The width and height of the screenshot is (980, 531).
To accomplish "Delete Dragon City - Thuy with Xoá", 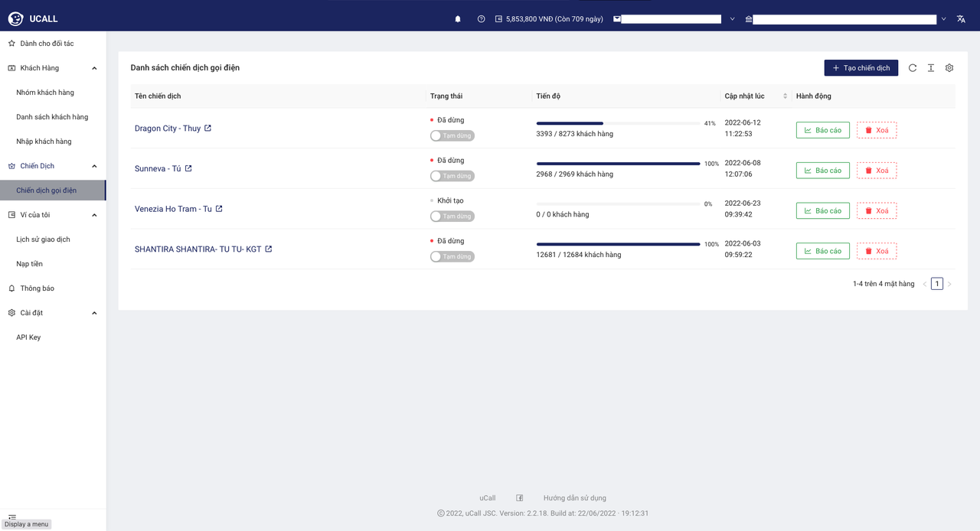I will pyautogui.click(x=877, y=130).
